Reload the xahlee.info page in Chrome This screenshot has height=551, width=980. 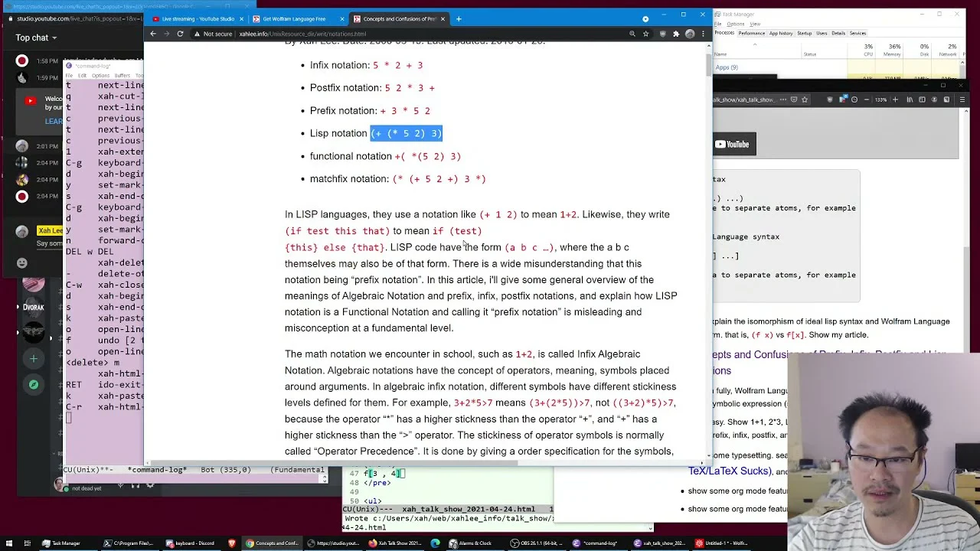point(180,34)
